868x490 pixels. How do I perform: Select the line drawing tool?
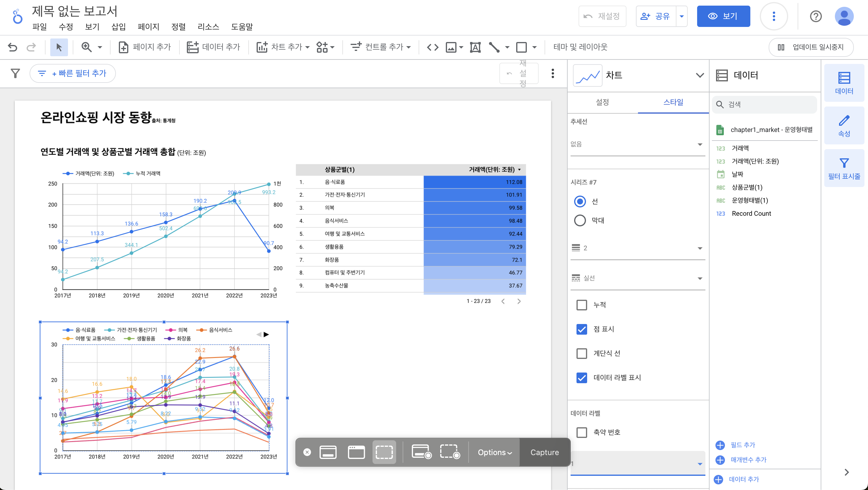[494, 47]
